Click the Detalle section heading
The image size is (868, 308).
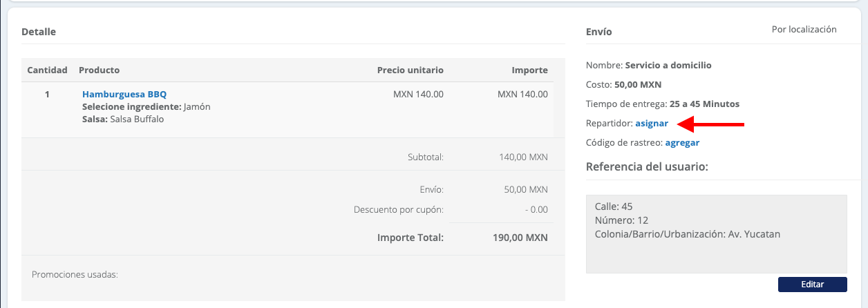tap(39, 32)
